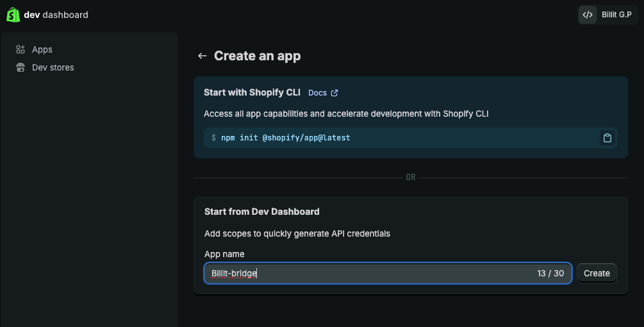Click the 13 / 30 character counter

[550, 273]
